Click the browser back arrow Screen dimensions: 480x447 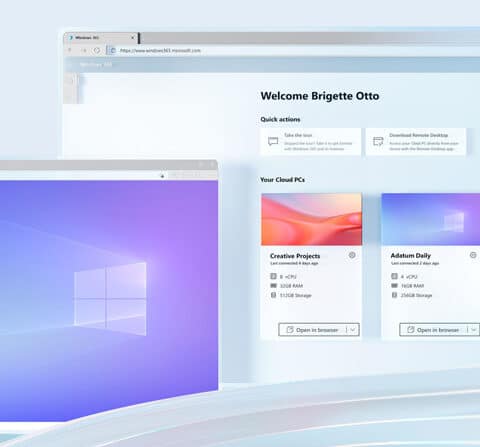(70, 50)
